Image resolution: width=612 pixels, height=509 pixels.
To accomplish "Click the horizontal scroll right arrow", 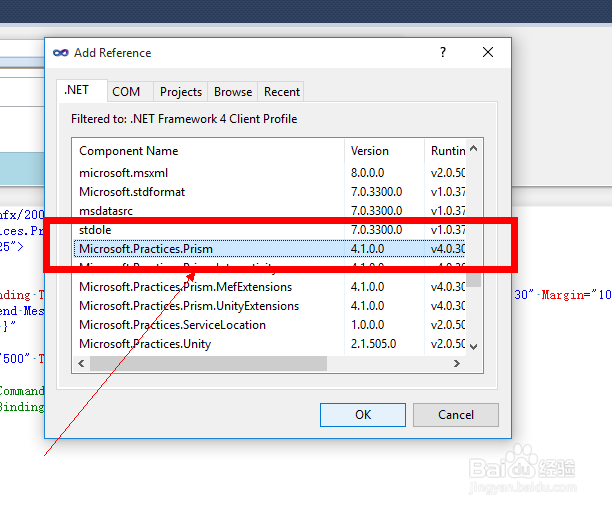I will pyautogui.click(x=456, y=363).
